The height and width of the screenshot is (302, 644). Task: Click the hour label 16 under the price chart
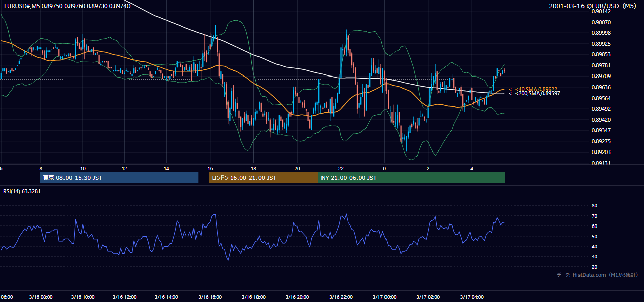[210, 168]
